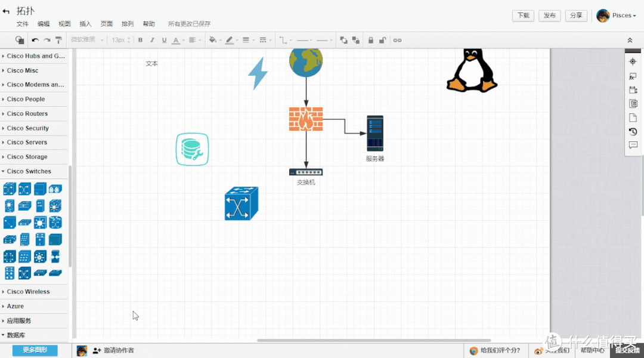Expand Cisco Modems category
The image size is (644, 358).
pyautogui.click(x=33, y=85)
